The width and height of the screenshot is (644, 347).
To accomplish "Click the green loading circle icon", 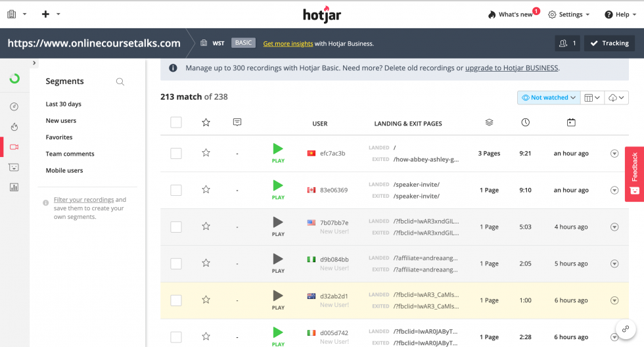I will (14, 78).
